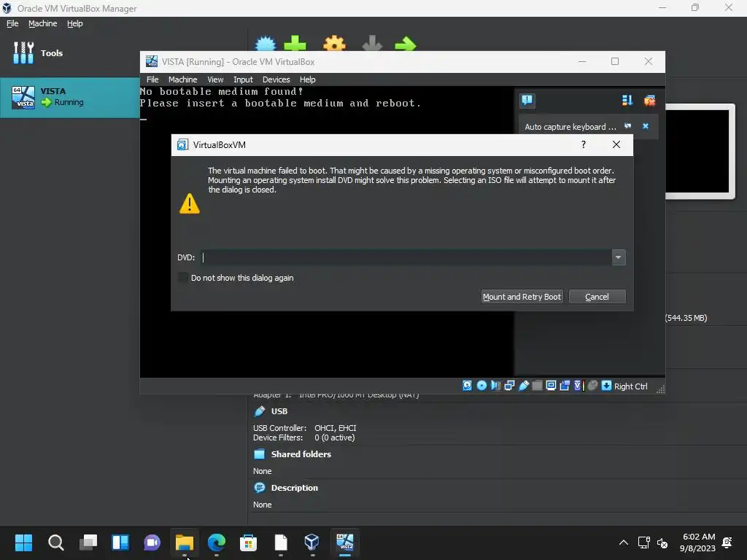Open Windows Search from the taskbar
This screenshot has width=747, height=560.
[x=55, y=542]
